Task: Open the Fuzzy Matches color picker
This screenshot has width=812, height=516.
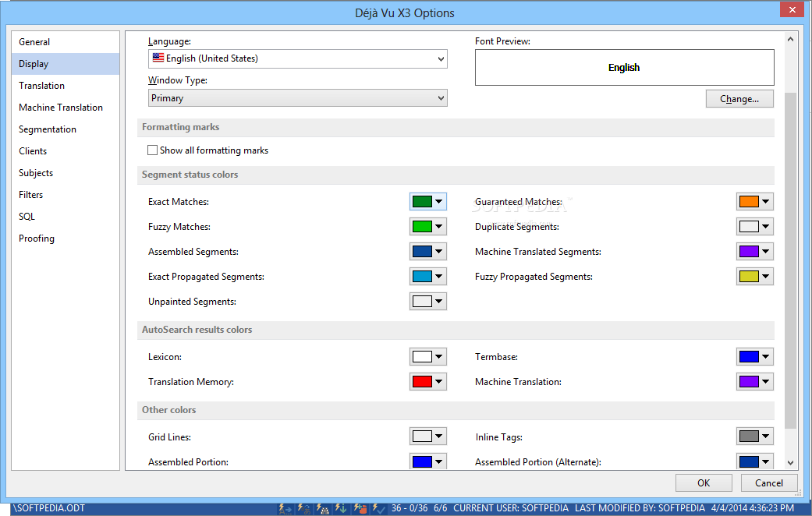Action: tap(427, 226)
